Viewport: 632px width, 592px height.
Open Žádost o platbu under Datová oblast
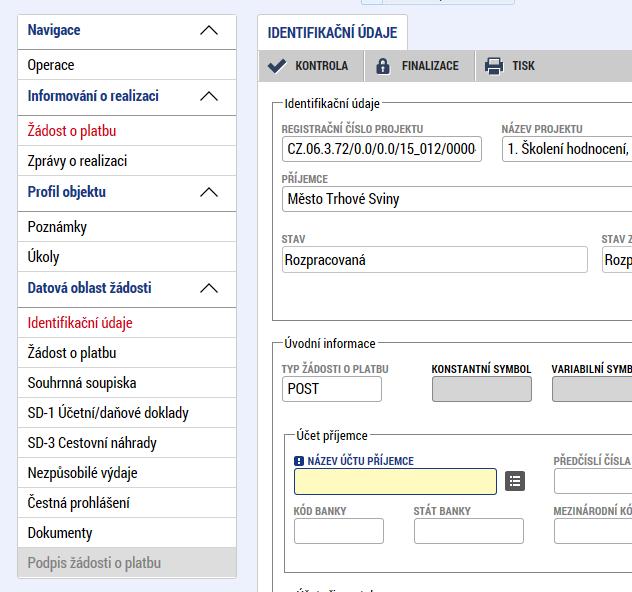click(x=127, y=353)
